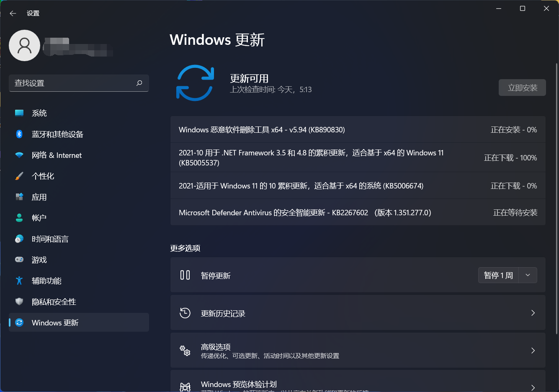The image size is (559, 392).
Task: Expand the pause duration dropdown
Action: pos(528,275)
